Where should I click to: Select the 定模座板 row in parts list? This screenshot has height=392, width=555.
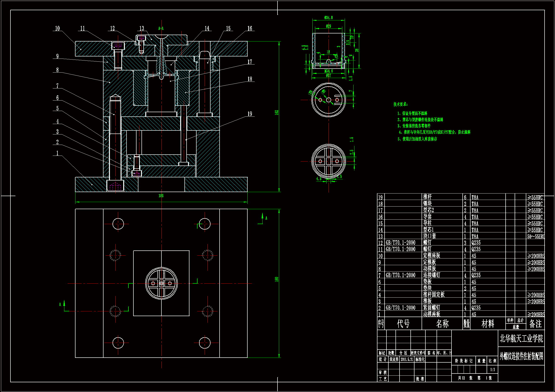pos(432,255)
